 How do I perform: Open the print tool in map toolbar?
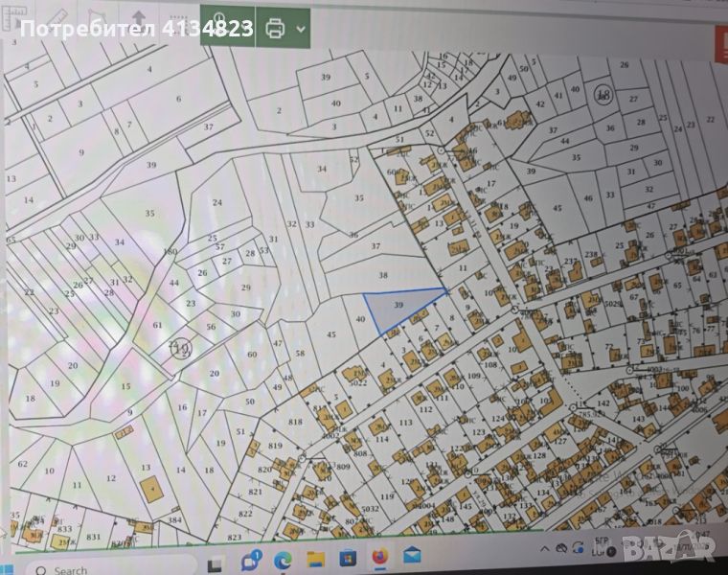coord(275,29)
